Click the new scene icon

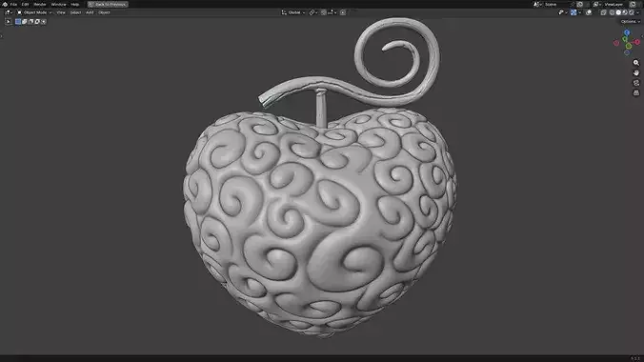tap(579, 4)
